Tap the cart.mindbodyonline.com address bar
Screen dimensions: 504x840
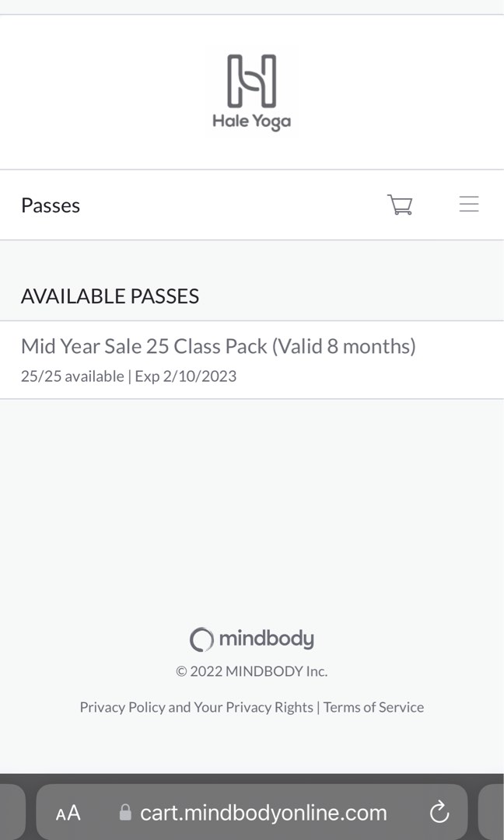point(263,811)
